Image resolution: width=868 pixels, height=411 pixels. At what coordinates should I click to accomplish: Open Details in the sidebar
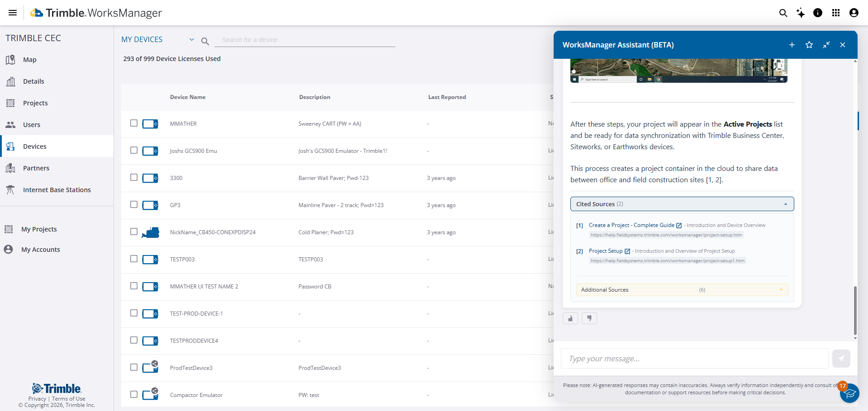(x=57, y=81)
